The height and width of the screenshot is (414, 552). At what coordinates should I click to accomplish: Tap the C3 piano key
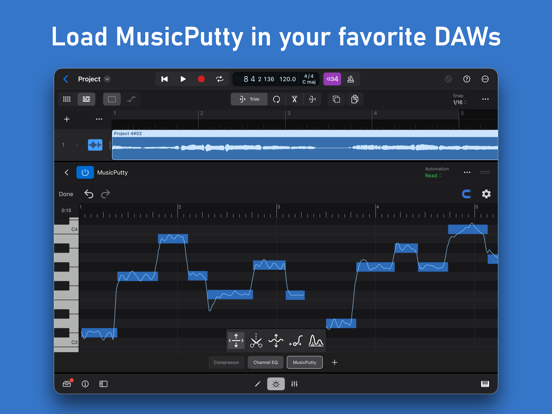tap(66, 342)
